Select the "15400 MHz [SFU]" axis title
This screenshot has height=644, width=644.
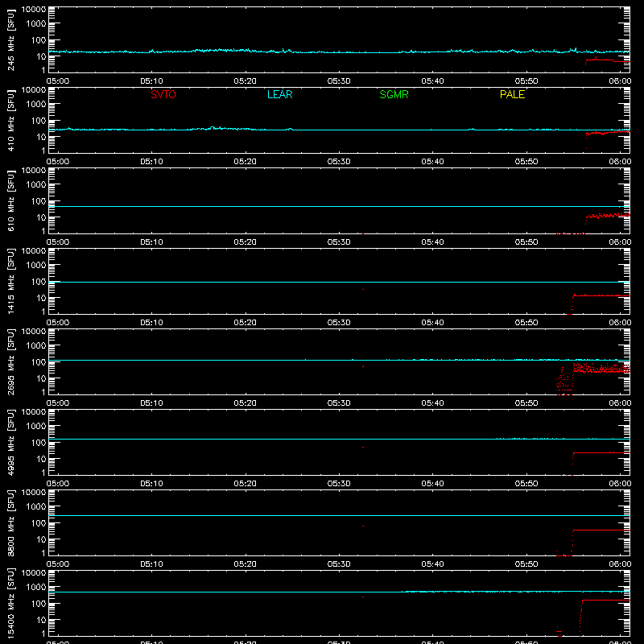point(11,604)
